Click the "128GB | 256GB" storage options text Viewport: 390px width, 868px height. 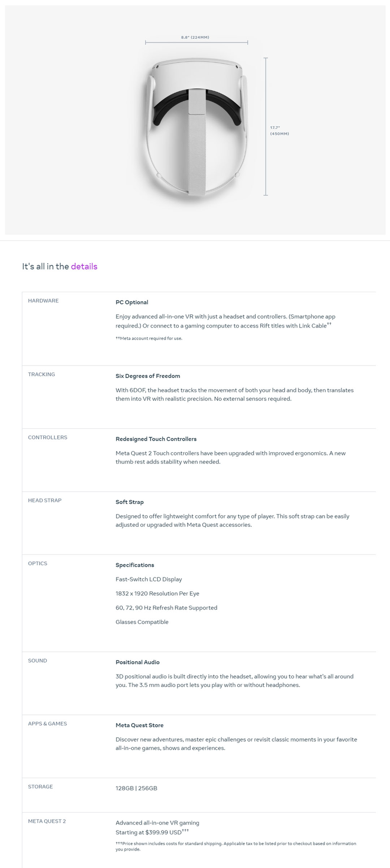[x=136, y=788]
